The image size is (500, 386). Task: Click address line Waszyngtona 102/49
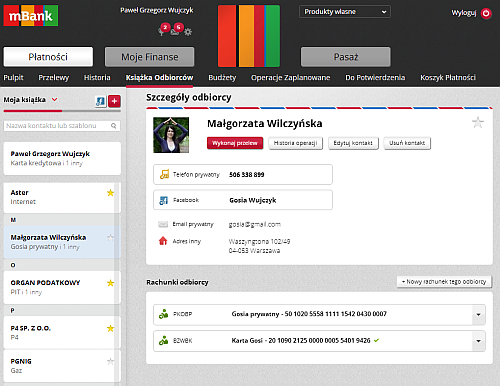[259, 241]
